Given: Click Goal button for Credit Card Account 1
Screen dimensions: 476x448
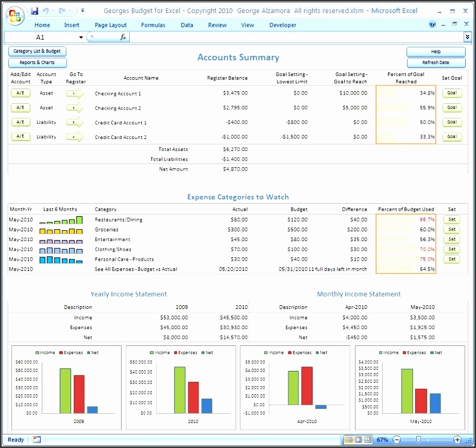Looking at the screenshot, I should pos(452,122).
